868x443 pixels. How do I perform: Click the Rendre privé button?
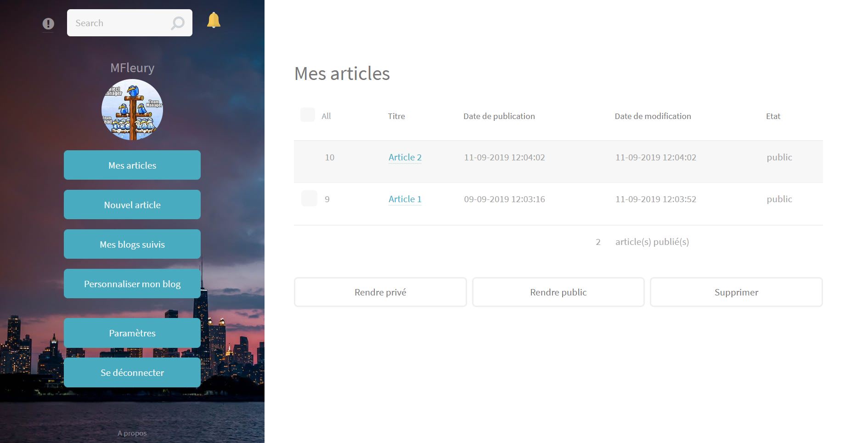pyautogui.click(x=380, y=292)
